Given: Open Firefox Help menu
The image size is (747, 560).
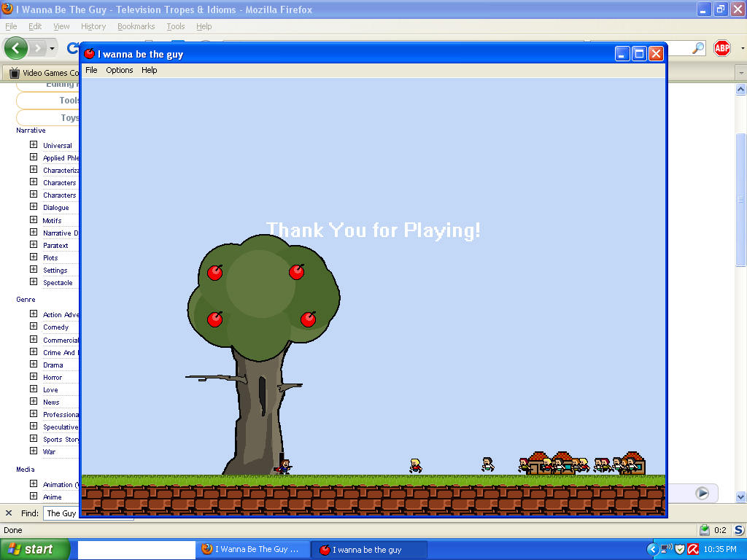Looking at the screenshot, I should (204, 26).
